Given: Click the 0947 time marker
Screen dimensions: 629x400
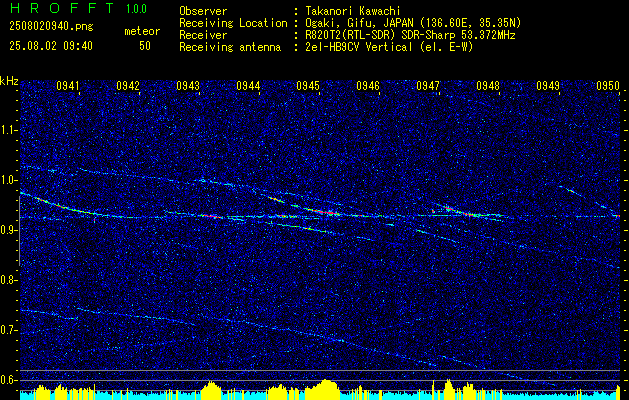Looking at the screenshot, I should click(x=428, y=85).
